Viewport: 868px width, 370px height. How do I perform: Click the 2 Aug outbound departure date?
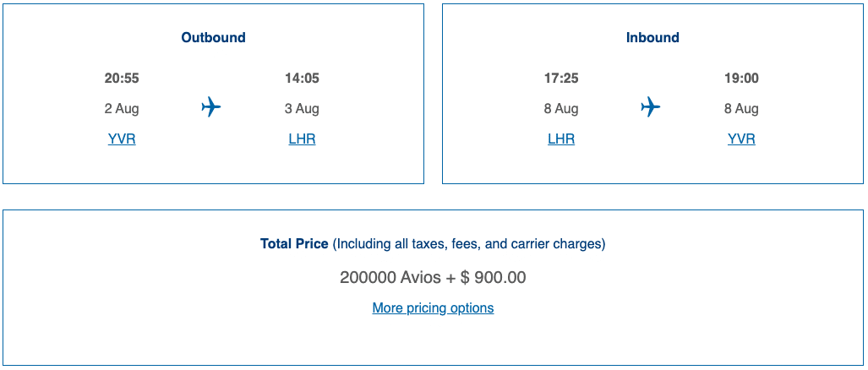pos(122,109)
